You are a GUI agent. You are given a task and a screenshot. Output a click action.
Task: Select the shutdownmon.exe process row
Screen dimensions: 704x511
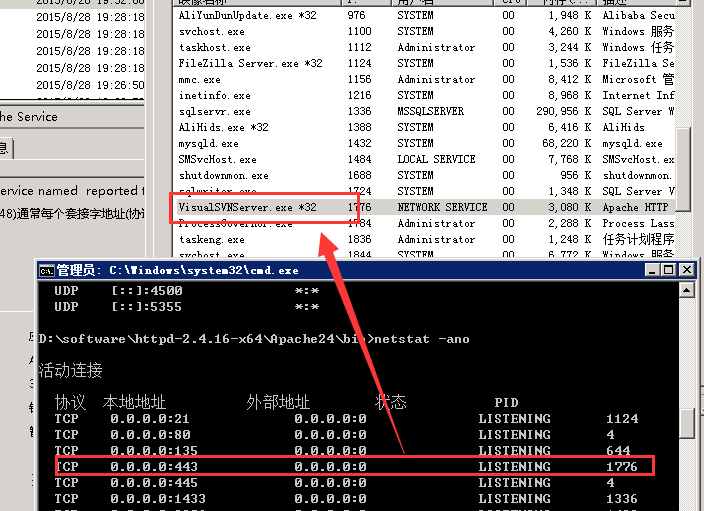tap(424, 175)
